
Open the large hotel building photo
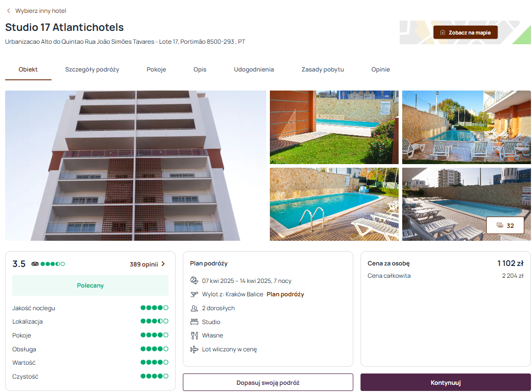point(136,166)
